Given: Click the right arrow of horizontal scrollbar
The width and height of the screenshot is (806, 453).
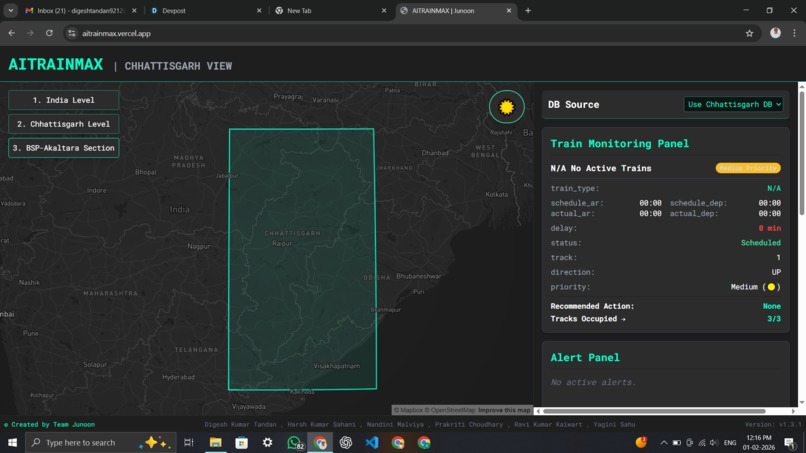Looking at the screenshot, I should pos(793,411).
